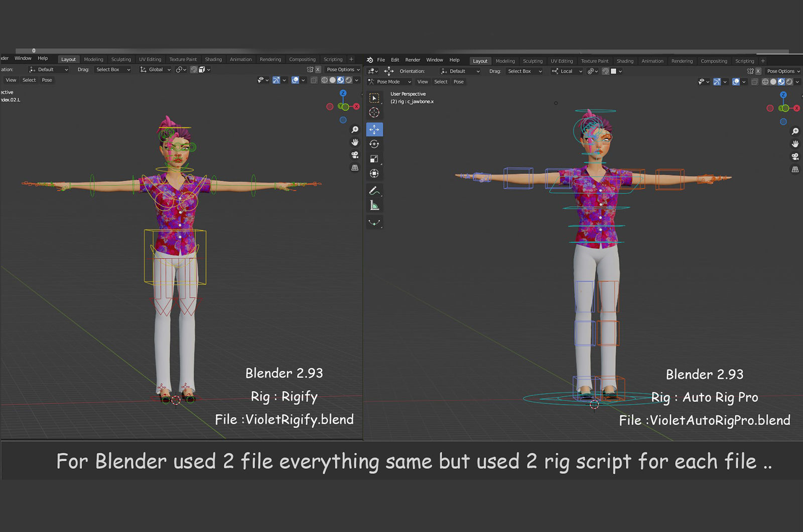Click Pose menu button in right viewport header
This screenshot has width=803, height=532.
point(459,82)
